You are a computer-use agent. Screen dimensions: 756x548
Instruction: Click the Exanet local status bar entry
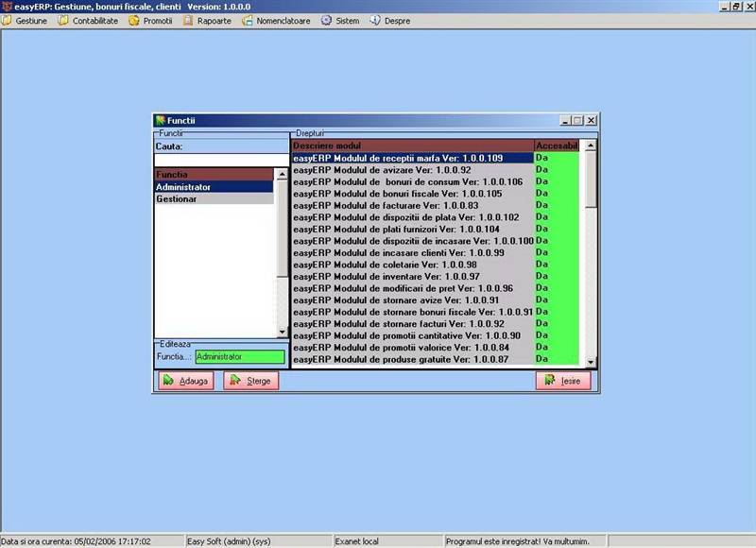pos(388,541)
